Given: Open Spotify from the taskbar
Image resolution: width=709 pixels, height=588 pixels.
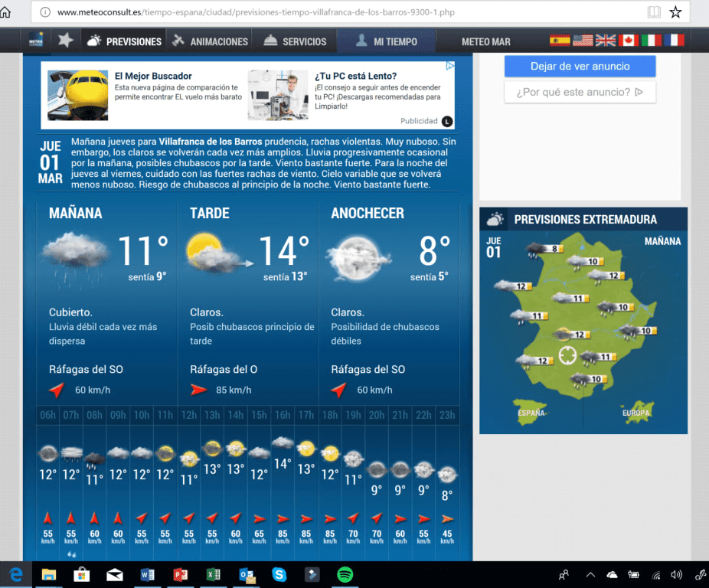Looking at the screenshot, I should pyautogui.click(x=345, y=575).
